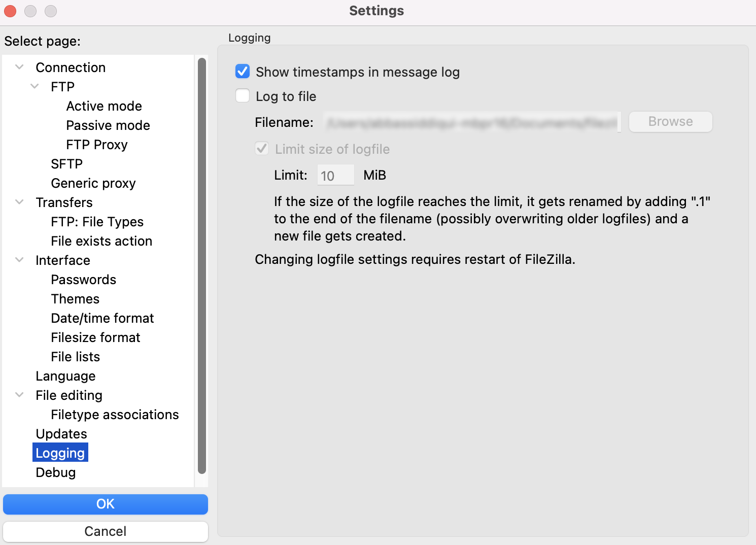Open Filetype associations page
The height and width of the screenshot is (545, 756).
pyautogui.click(x=115, y=415)
